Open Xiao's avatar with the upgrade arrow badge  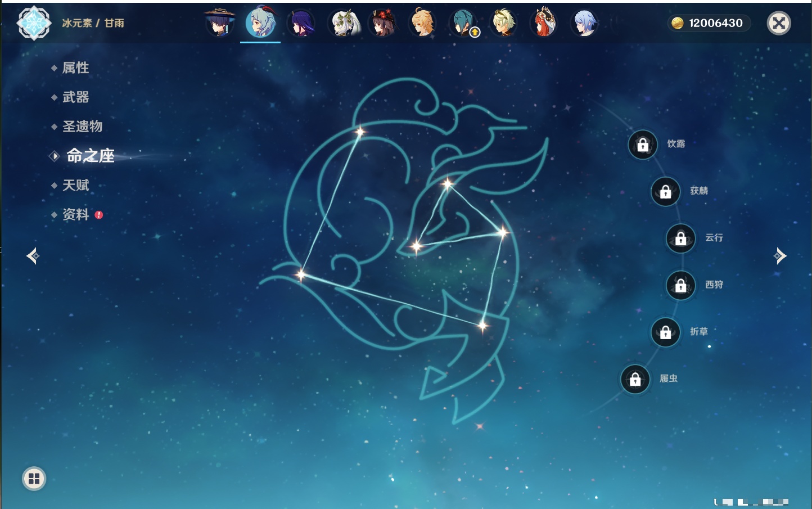[464, 23]
